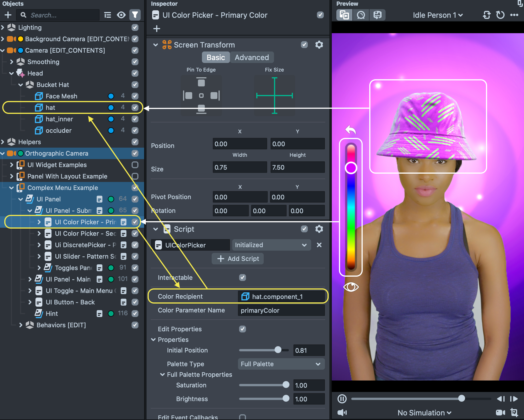Select the Basic tab
The image size is (524, 420).
(216, 58)
